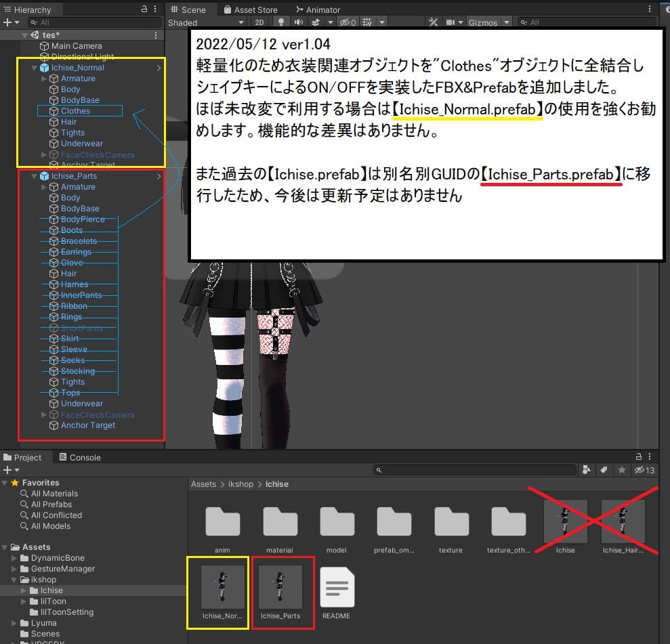Viewport: 670px width, 644px height.
Task: Open the effects visibility icon menu
Action: [315, 22]
